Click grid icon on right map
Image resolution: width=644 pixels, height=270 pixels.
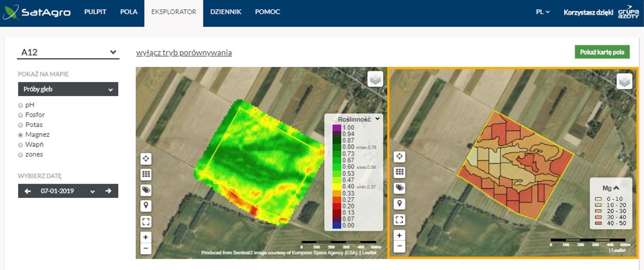[399, 172]
